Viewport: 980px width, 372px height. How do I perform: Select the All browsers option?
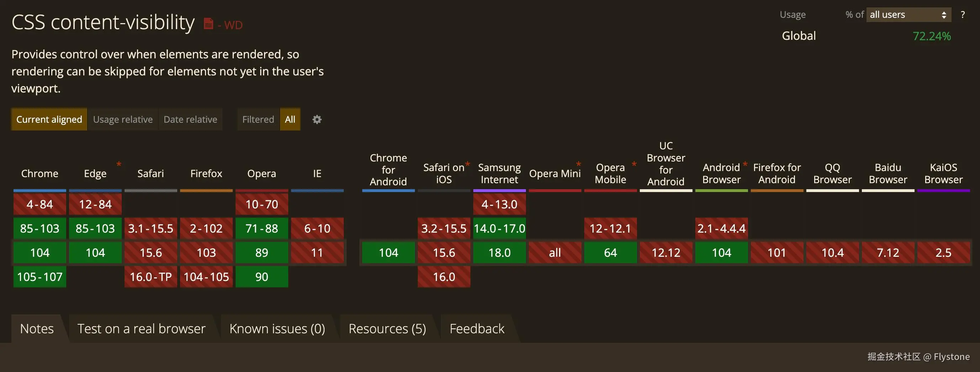click(x=290, y=119)
